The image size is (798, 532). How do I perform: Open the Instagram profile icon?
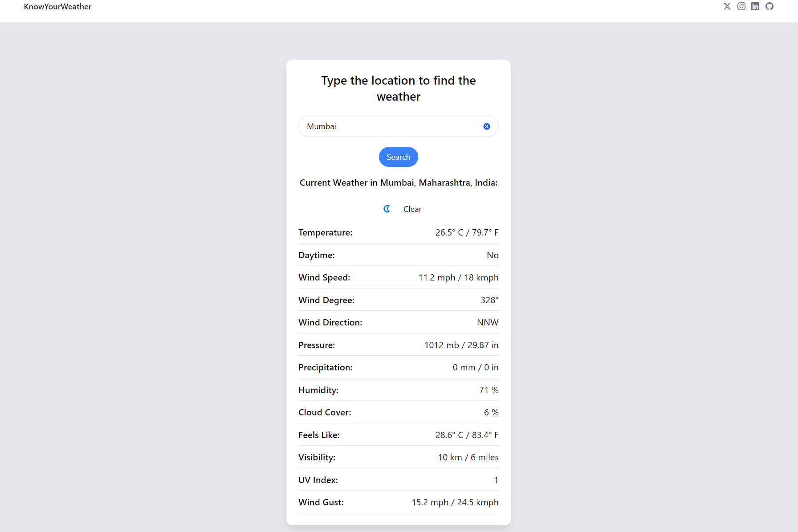(741, 6)
